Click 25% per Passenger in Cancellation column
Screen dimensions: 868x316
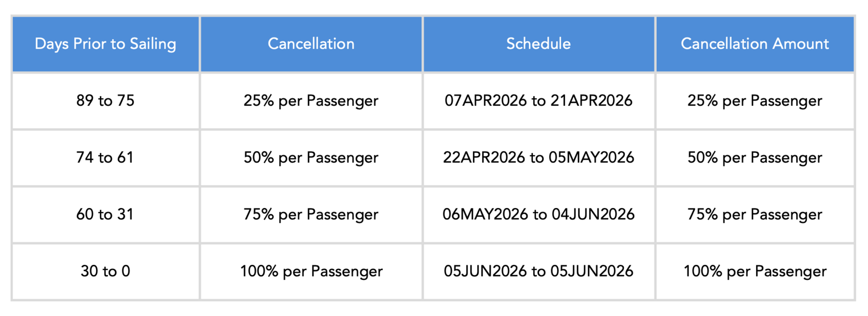[x=311, y=101]
